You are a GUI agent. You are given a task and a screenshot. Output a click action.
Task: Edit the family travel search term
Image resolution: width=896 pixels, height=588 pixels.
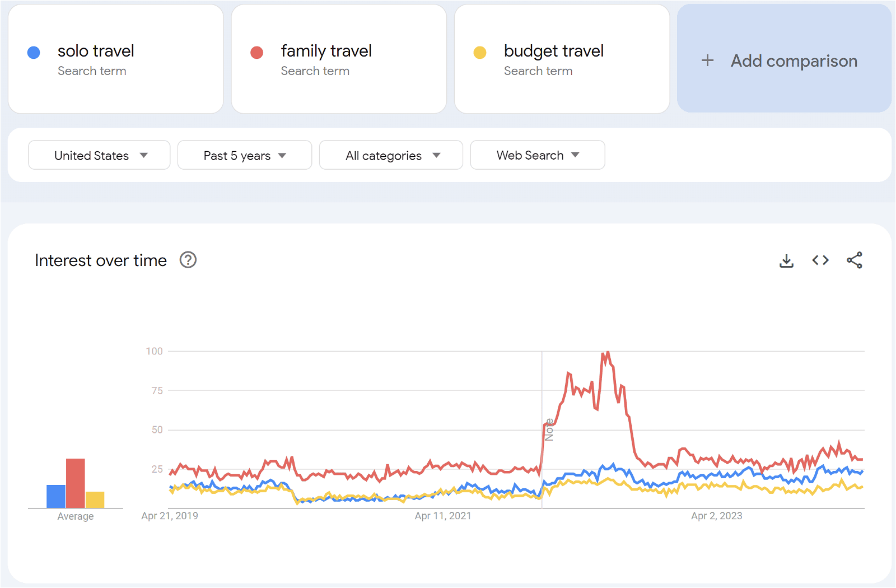pyautogui.click(x=326, y=51)
